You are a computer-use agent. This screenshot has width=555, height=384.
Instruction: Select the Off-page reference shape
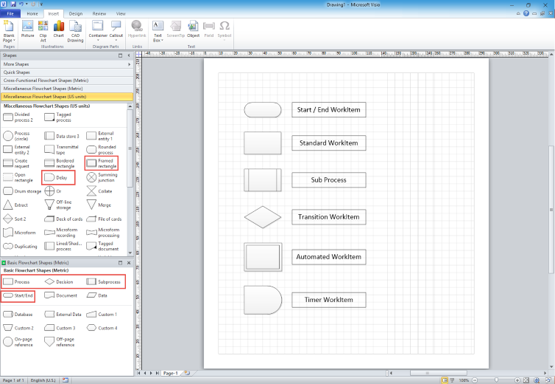tap(59, 342)
